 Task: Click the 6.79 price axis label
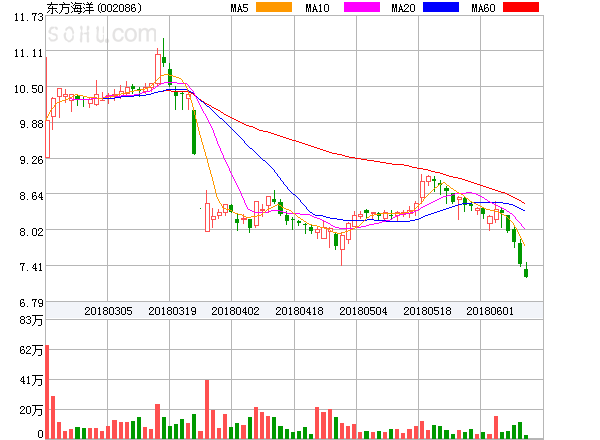tap(31, 303)
